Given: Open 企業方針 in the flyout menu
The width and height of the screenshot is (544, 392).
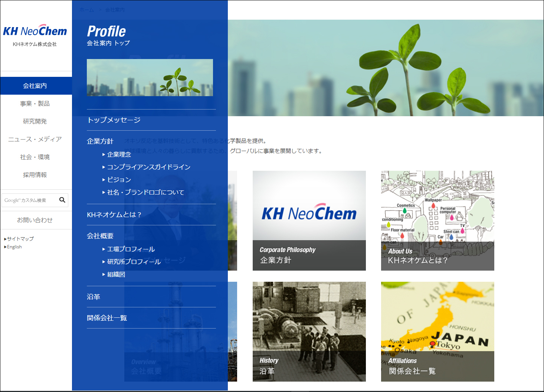Looking at the screenshot, I should [x=100, y=141].
